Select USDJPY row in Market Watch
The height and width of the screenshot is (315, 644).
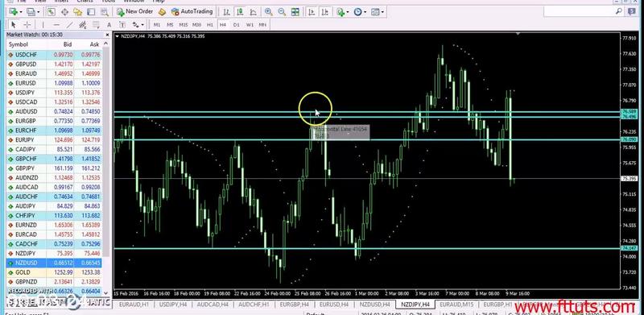54,93
